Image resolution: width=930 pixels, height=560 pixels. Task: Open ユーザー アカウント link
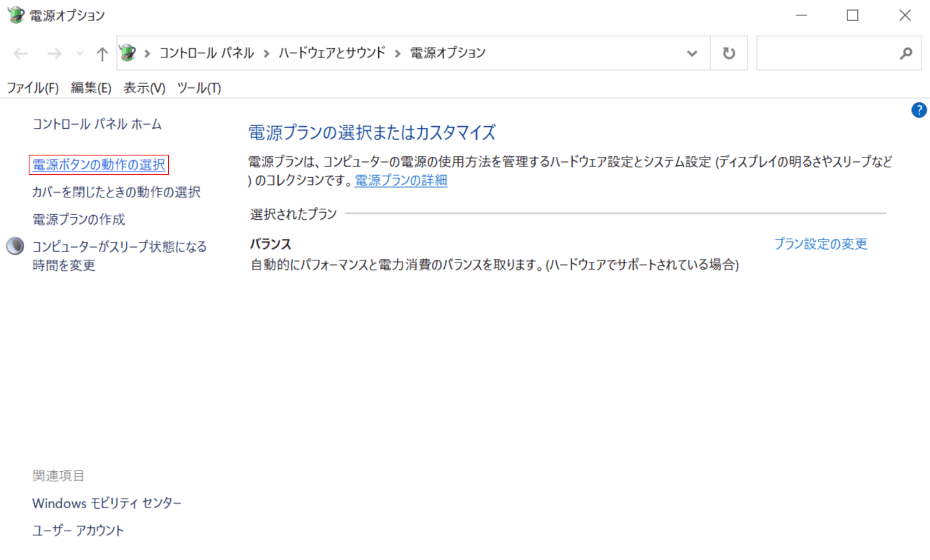click(x=78, y=531)
